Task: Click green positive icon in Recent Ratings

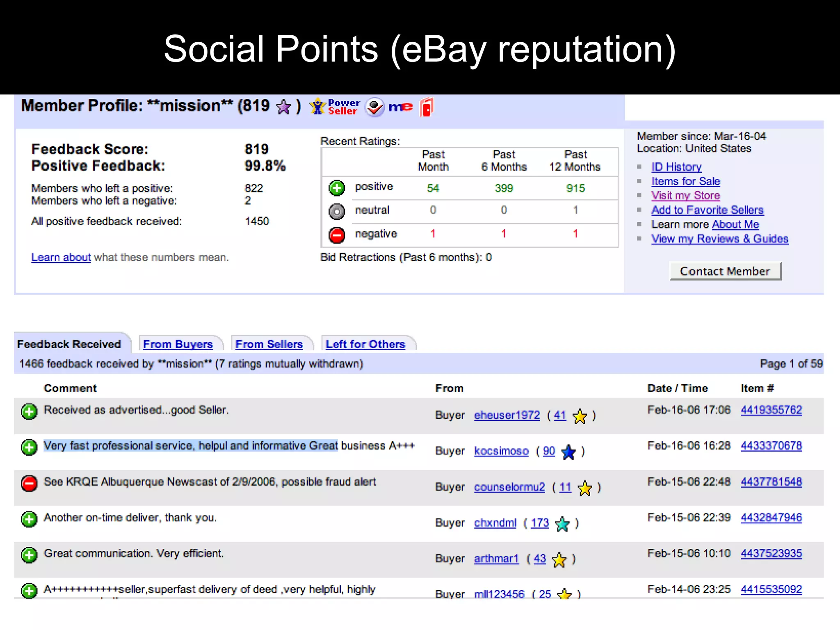Action: click(337, 188)
